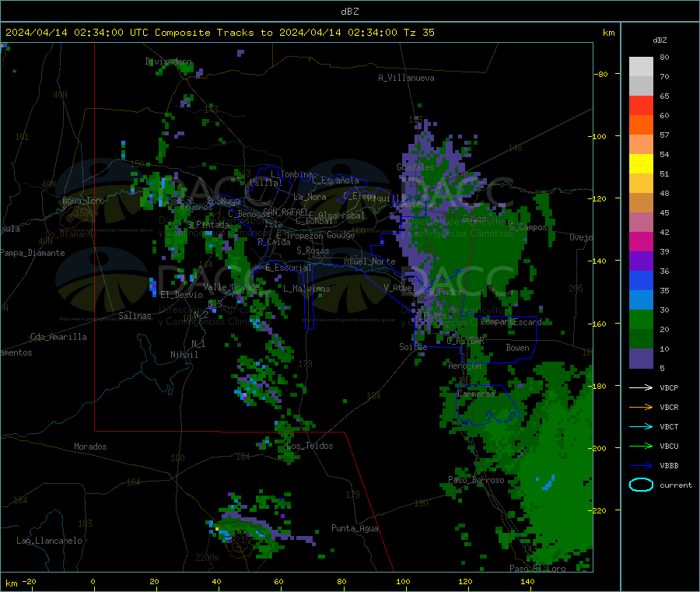The width and height of the screenshot is (700, 592).
Task: Pick the bright yellow 51-54 dBZ band
Action: (641, 164)
